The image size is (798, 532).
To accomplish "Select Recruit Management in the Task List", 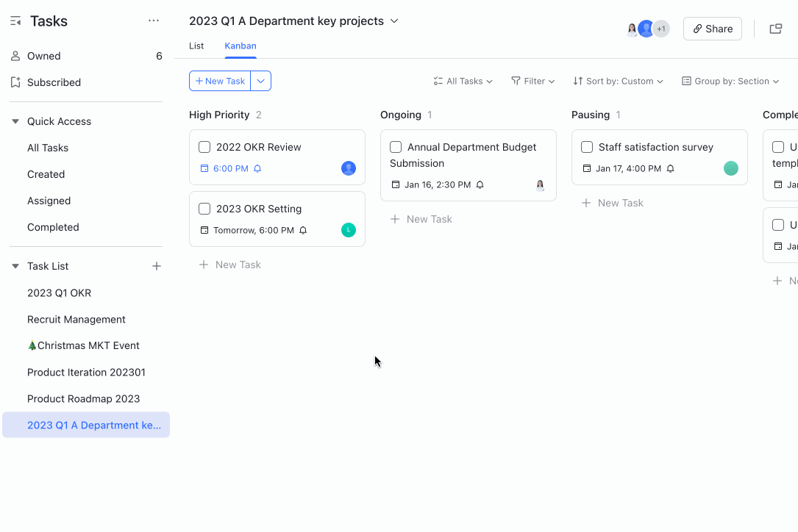I will pyautogui.click(x=76, y=319).
